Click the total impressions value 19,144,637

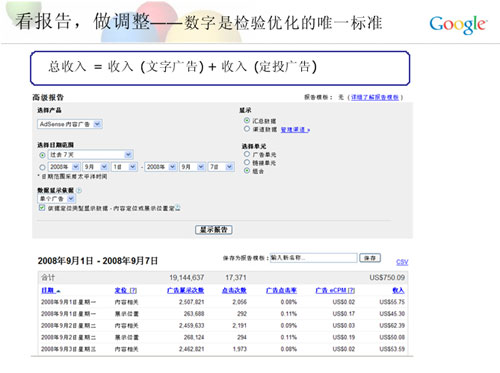click(186, 278)
